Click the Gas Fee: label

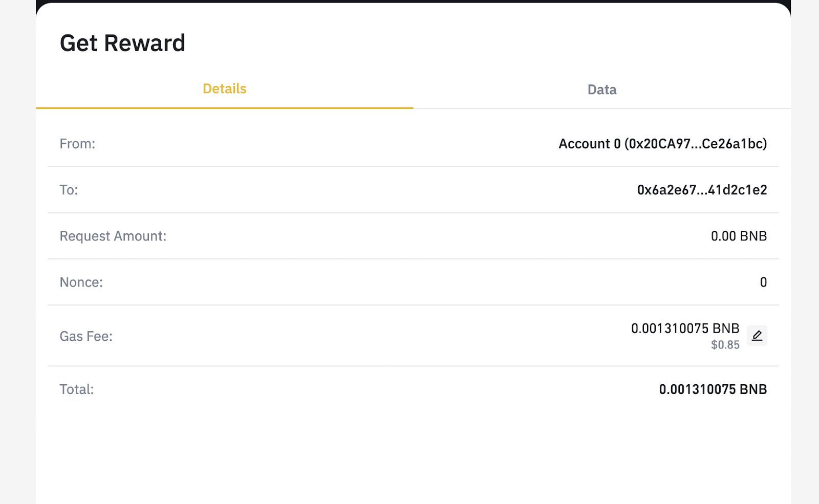86,336
